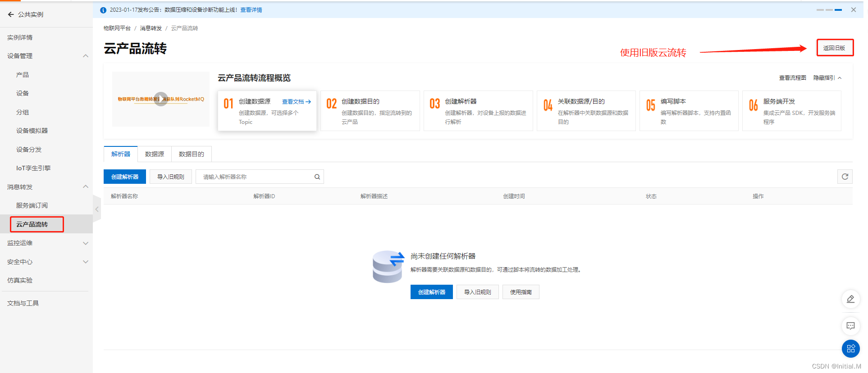This screenshot has height=373, width=868.
Task: Click 物联网平台 breadcrumb
Action: click(x=117, y=28)
